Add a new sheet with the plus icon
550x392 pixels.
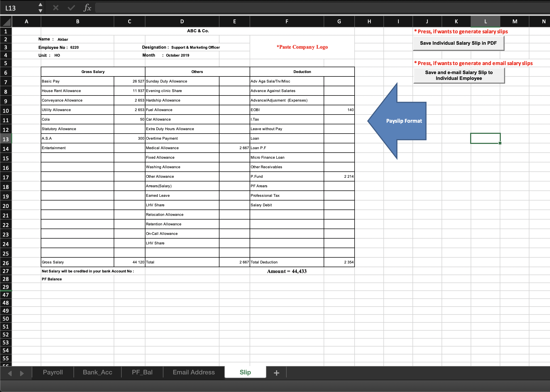tap(277, 373)
